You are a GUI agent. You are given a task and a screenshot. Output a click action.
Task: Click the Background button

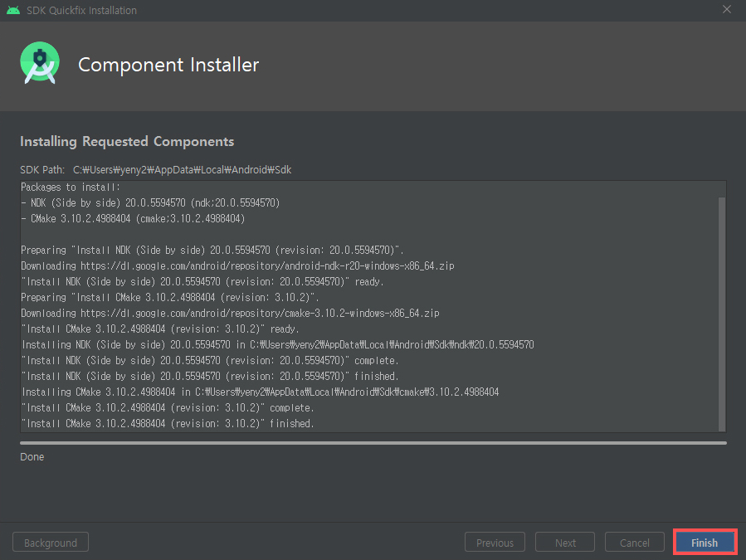pos(51,543)
